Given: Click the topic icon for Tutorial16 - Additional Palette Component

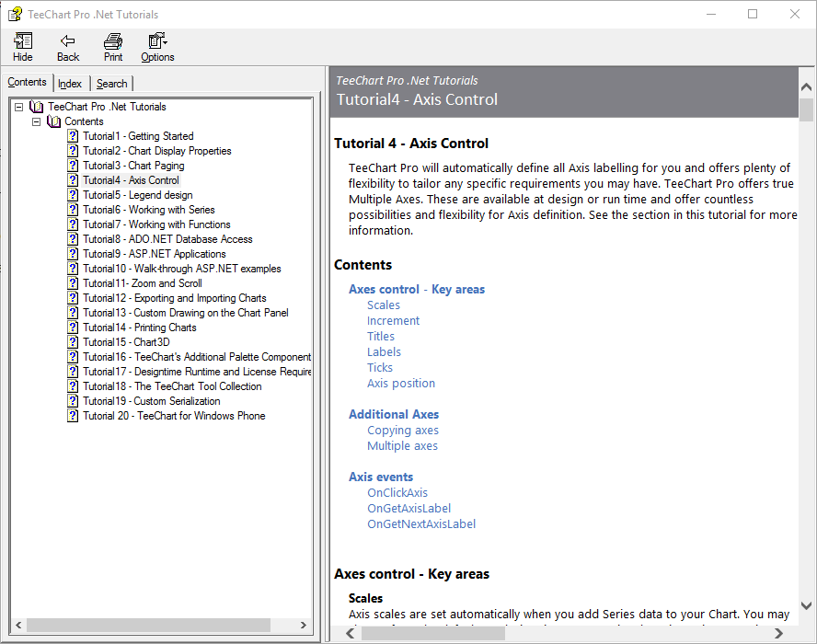Looking at the screenshot, I should (73, 357).
